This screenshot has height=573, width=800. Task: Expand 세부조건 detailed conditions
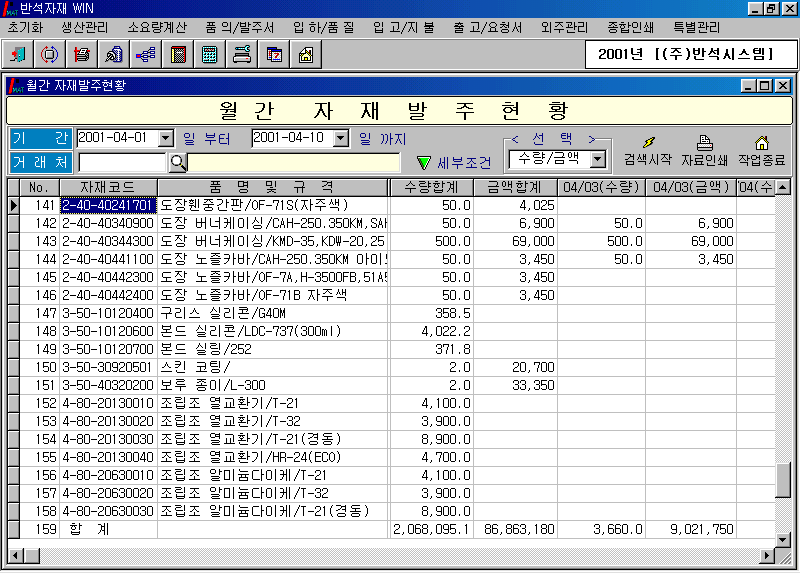[454, 162]
